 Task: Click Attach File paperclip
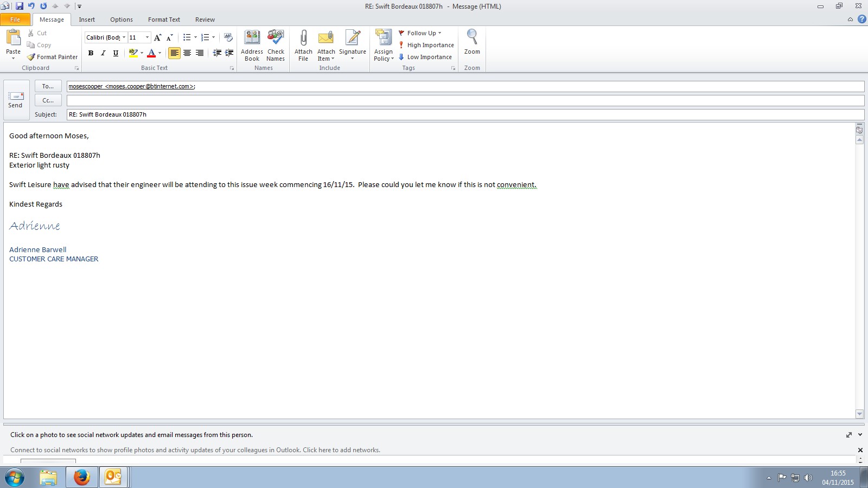[x=303, y=46]
